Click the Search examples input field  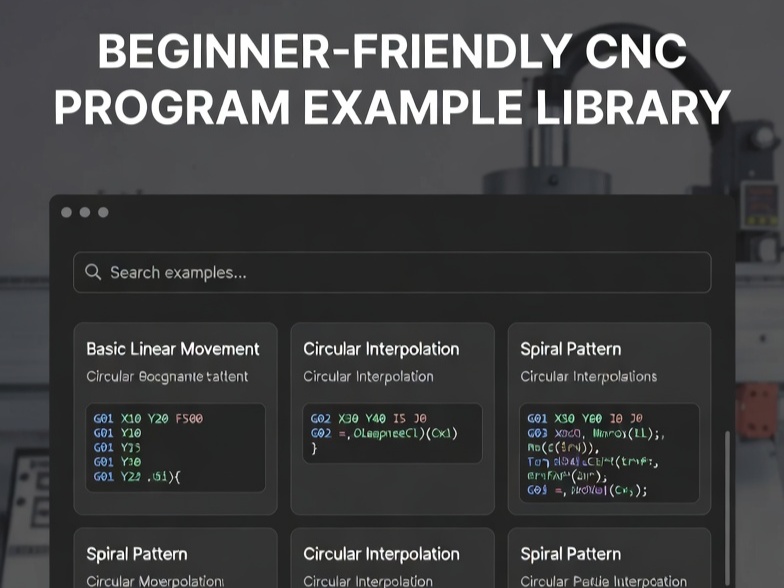[392, 272]
